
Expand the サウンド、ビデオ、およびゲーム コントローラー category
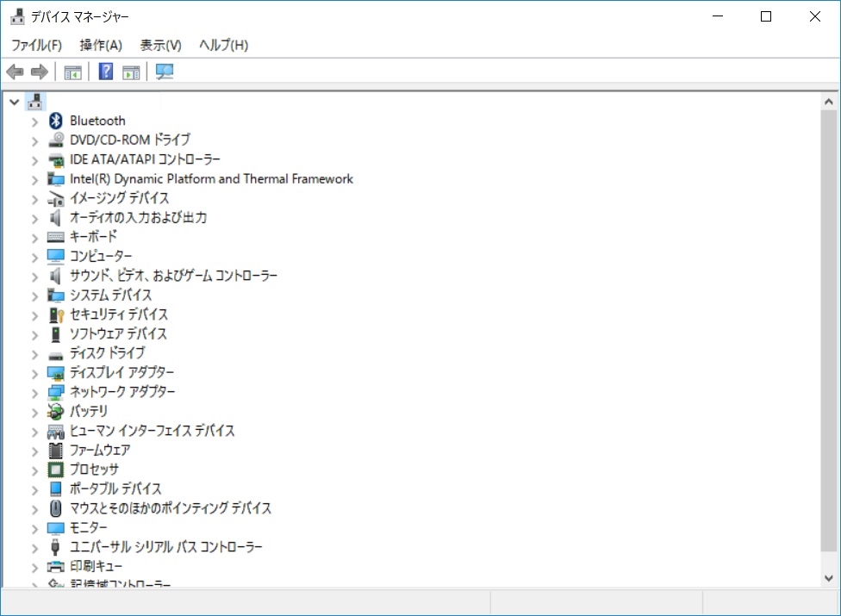pos(34,277)
